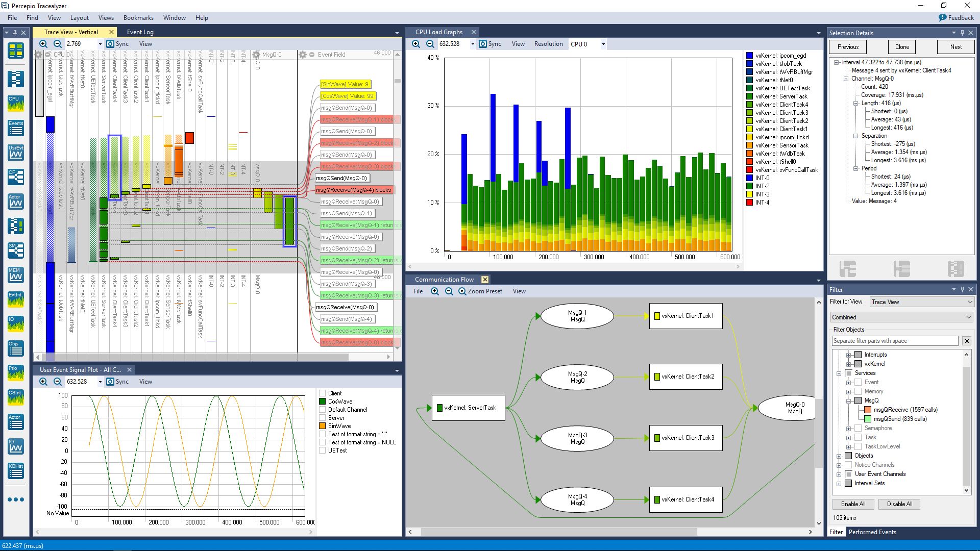Expand the Interrupts tree node
This screenshot has height=551, width=980.
[x=848, y=355]
